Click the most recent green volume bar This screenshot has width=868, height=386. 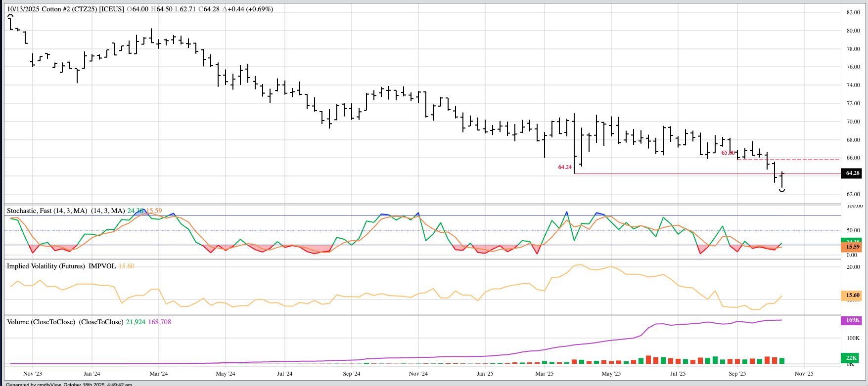click(x=782, y=361)
